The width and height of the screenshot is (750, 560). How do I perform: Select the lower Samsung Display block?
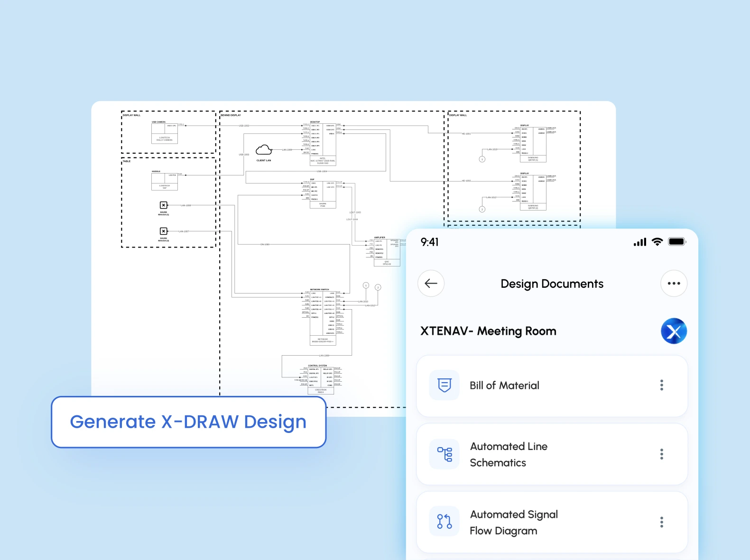533,193
